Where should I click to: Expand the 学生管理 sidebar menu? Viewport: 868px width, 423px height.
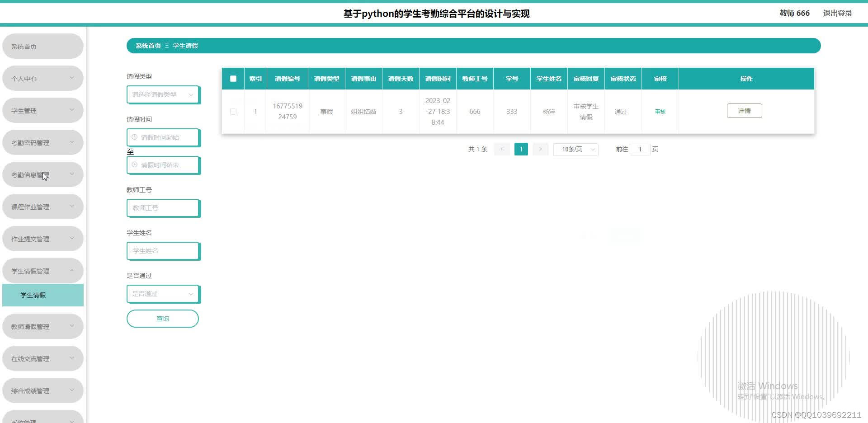43,110
